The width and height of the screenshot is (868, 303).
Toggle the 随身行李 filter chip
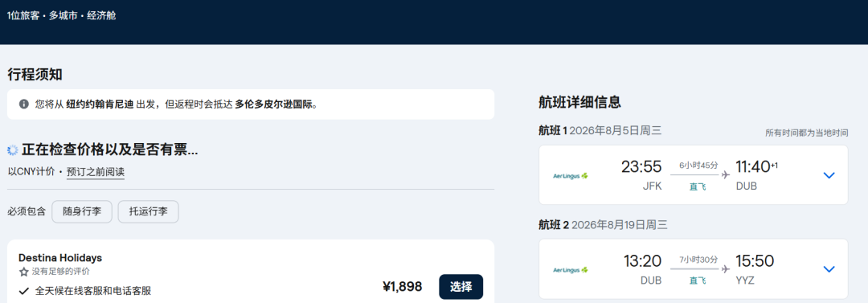[x=82, y=211]
